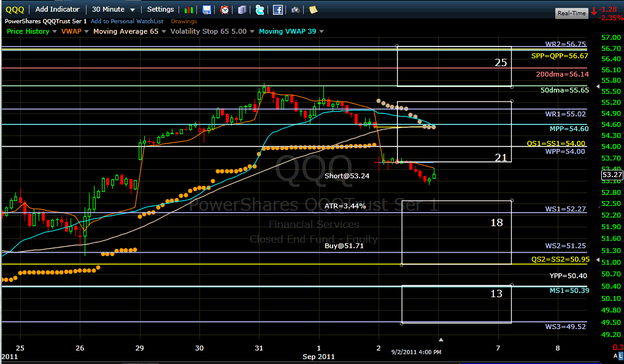624x364 pixels.
Task: Click the QS1=SS1=54.00 level label
Action: (556, 143)
